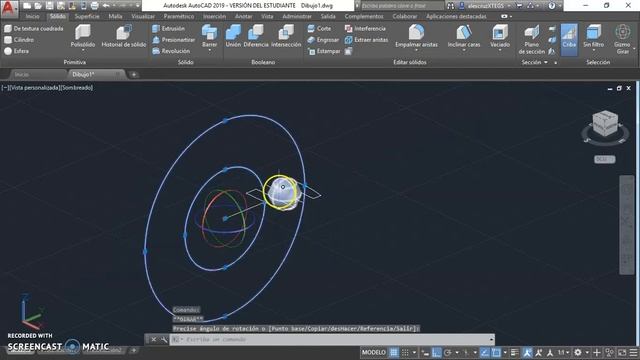Open the Visualizar ribbon tab

click(x=143, y=16)
